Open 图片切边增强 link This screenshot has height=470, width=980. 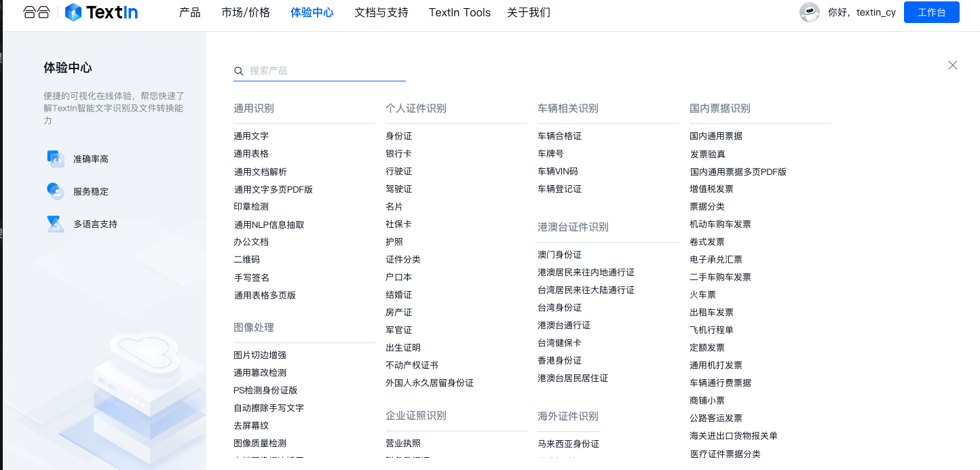click(260, 355)
